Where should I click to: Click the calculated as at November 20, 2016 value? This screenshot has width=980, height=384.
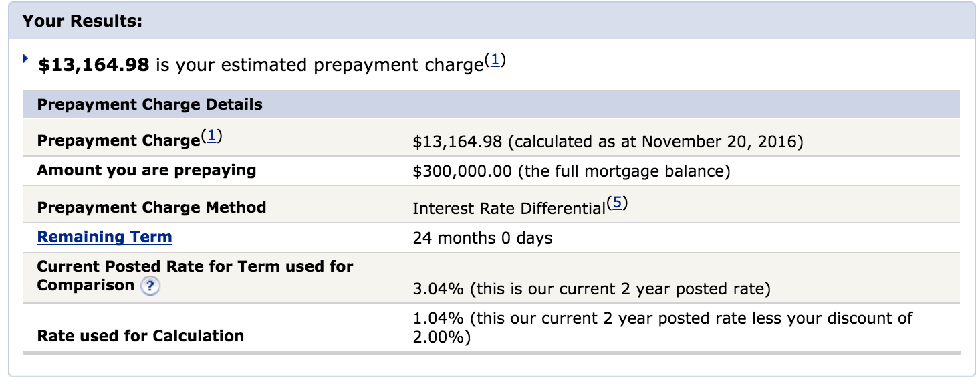pos(608,141)
